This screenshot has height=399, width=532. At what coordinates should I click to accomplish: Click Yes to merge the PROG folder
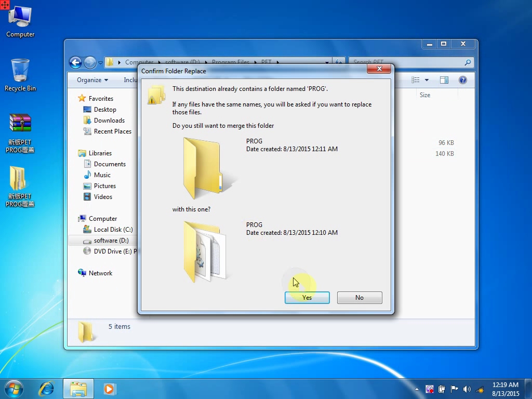click(307, 298)
